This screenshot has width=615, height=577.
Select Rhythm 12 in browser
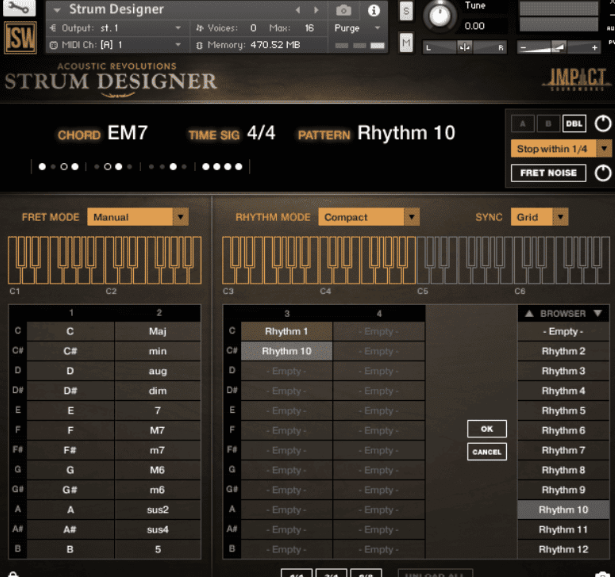(563, 549)
